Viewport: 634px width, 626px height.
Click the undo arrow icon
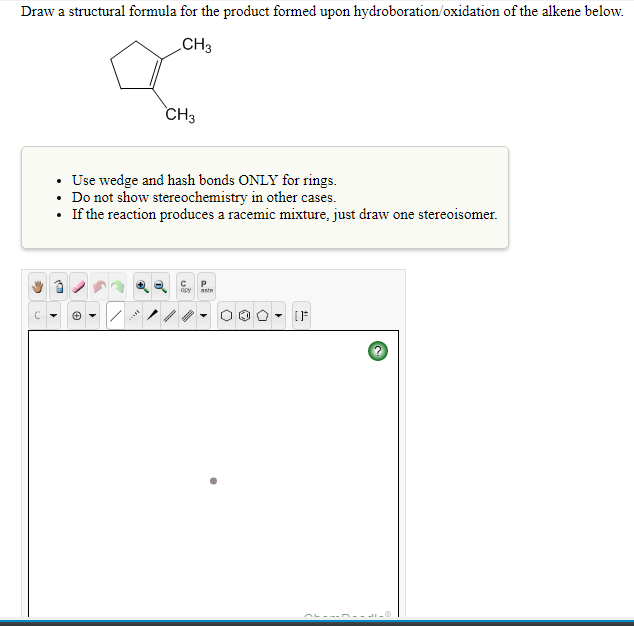tap(99, 287)
